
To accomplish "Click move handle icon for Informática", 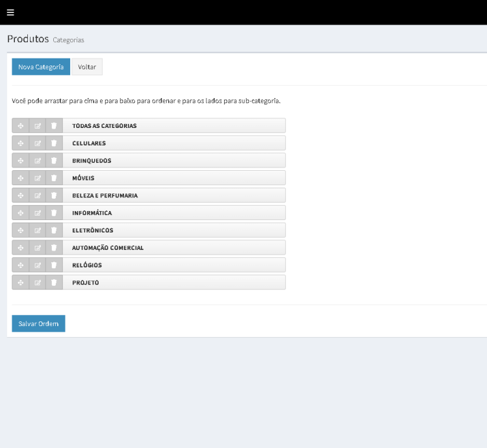I will coord(21,213).
